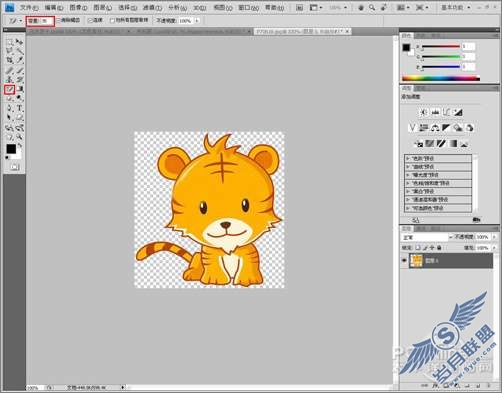Toggle the anti-alias (消除锯齿) checkbox
This screenshot has height=393, width=502.
click(x=59, y=20)
